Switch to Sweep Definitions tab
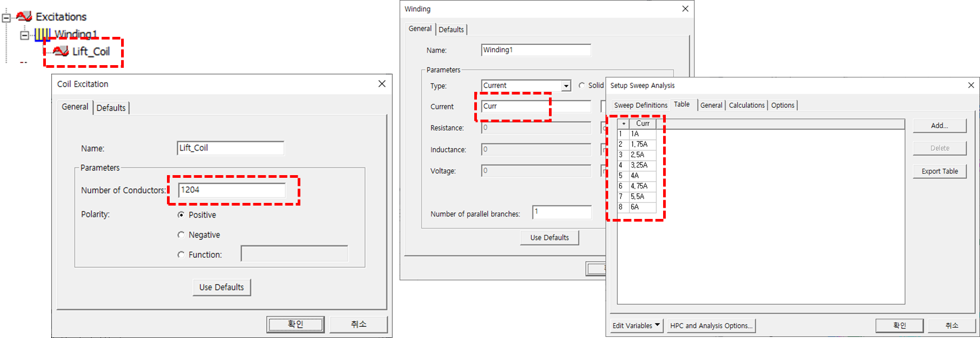980x338 pixels. click(x=640, y=105)
